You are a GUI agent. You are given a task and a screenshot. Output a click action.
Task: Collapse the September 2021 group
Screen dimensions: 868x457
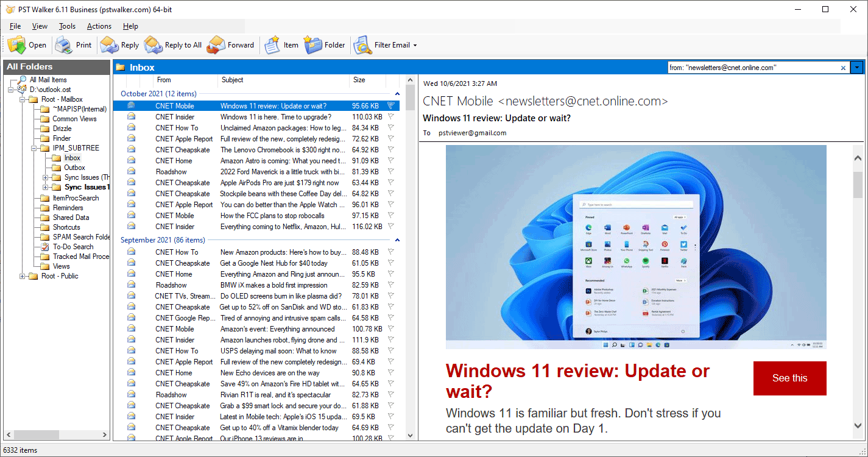pyautogui.click(x=397, y=240)
